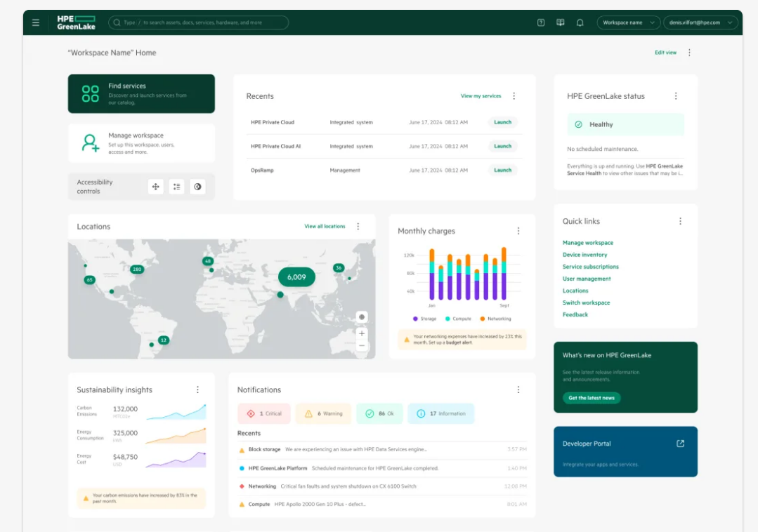The height and width of the screenshot is (532, 758).
Task: Toggle the Storage legend item
Action: click(424, 319)
